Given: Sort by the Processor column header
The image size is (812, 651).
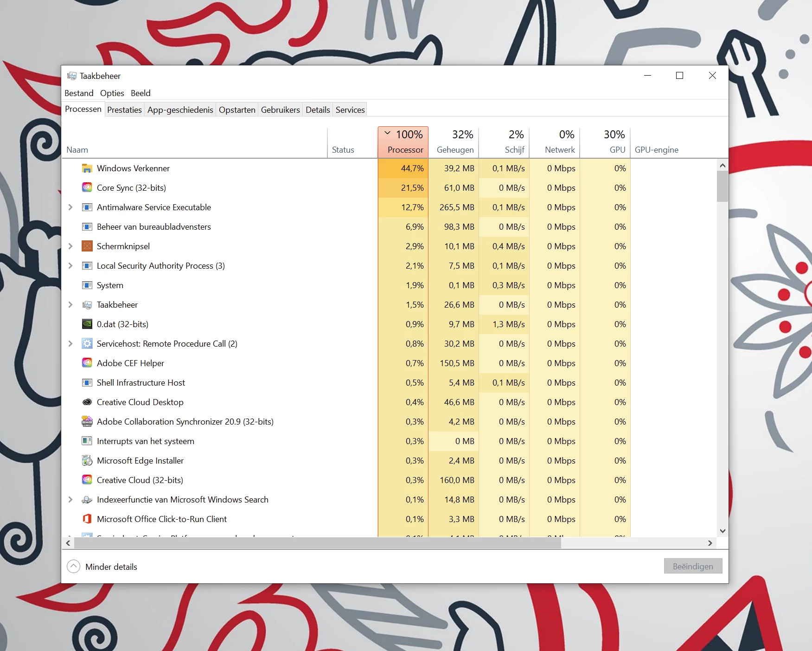Looking at the screenshot, I should [403, 143].
